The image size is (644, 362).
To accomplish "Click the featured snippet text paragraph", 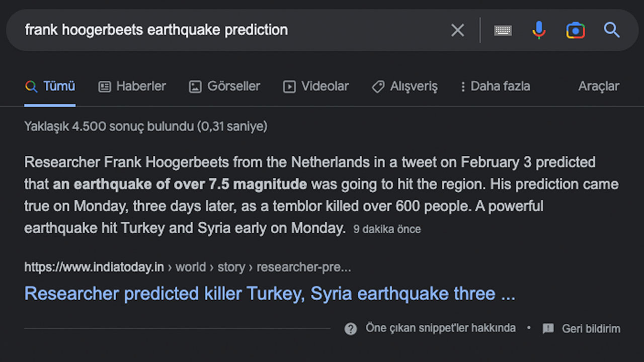I will point(302,195).
